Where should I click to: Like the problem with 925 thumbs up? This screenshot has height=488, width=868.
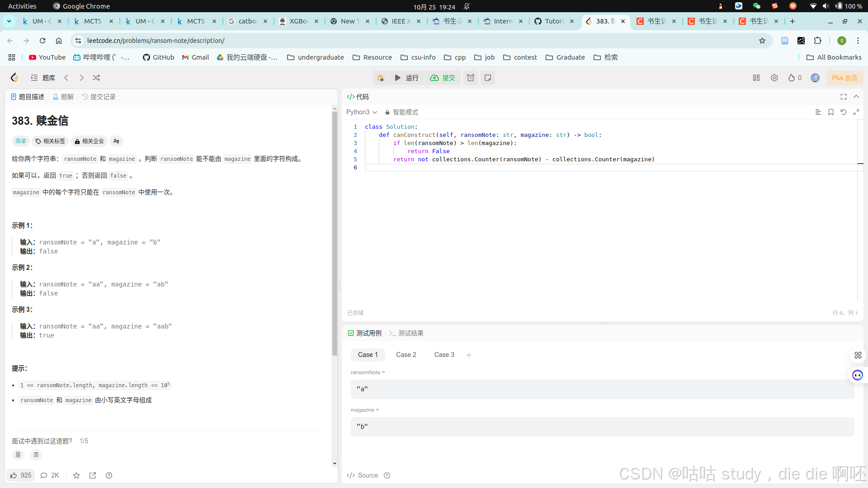(21, 475)
